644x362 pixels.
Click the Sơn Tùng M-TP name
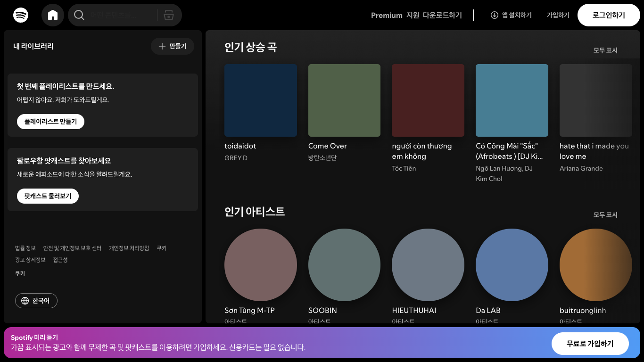(249, 311)
